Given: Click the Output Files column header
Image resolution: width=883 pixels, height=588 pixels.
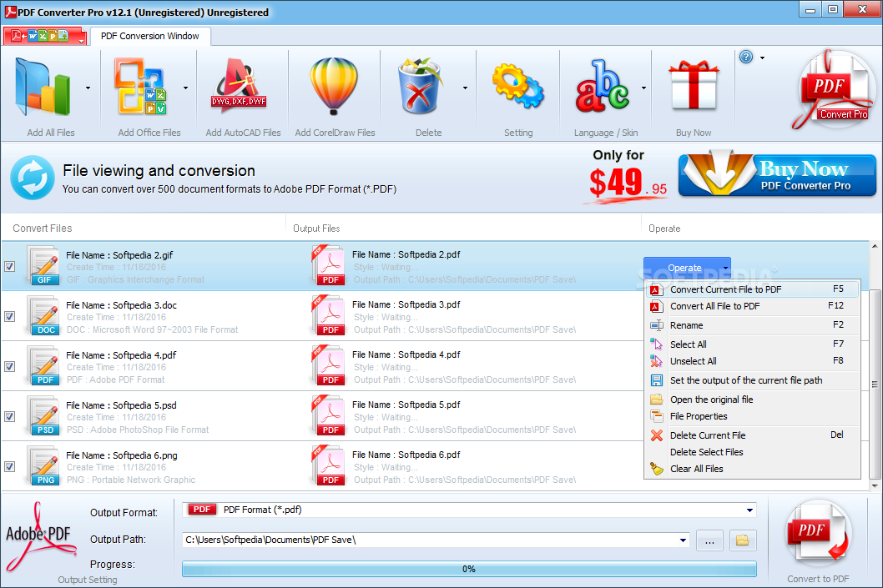Looking at the screenshot, I should 463,229.
